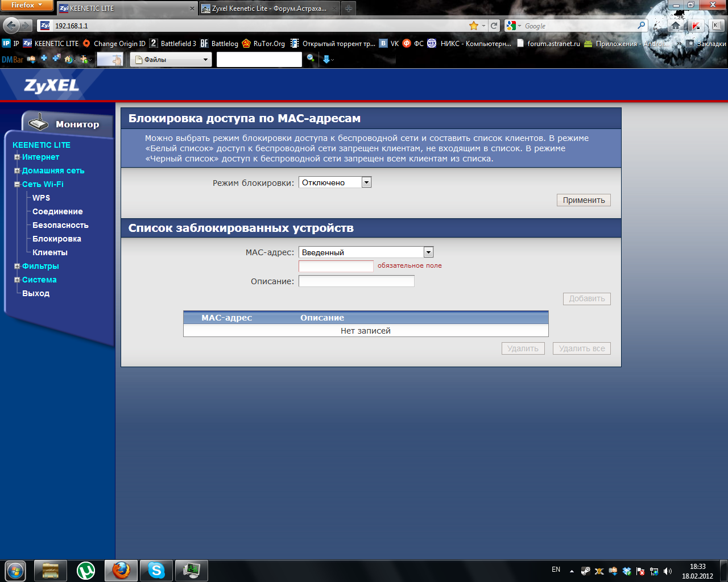Close the KEENETIC LITE tab
The width and height of the screenshot is (728, 582).
[x=192, y=9]
